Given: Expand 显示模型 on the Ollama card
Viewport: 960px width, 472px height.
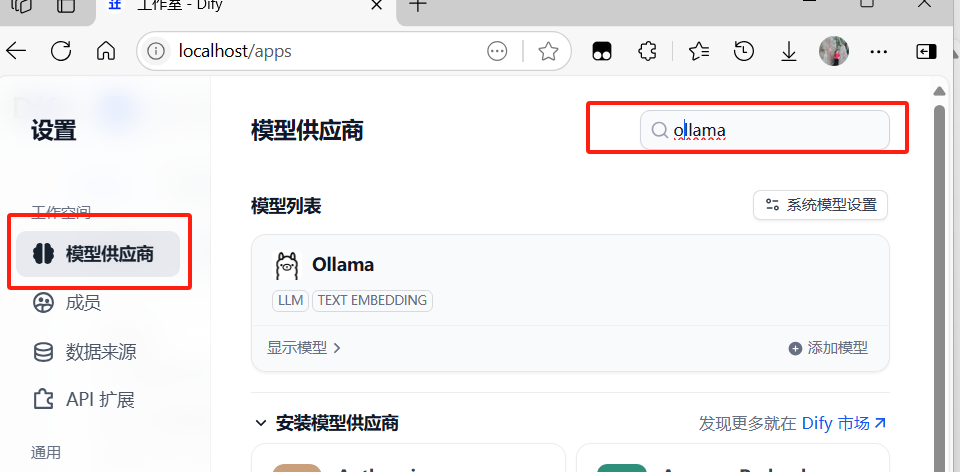Looking at the screenshot, I should pyautogui.click(x=304, y=348).
